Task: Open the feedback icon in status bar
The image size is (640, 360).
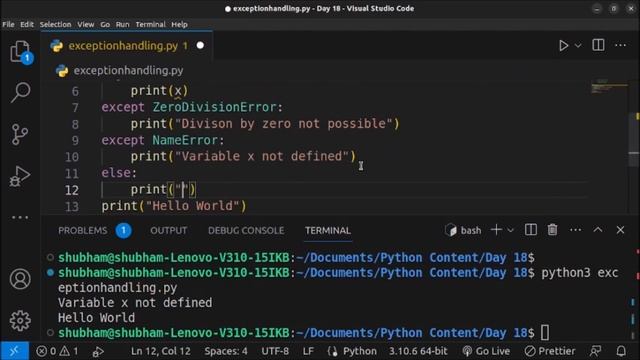Action: pyautogui.click(x=596, y=351)
